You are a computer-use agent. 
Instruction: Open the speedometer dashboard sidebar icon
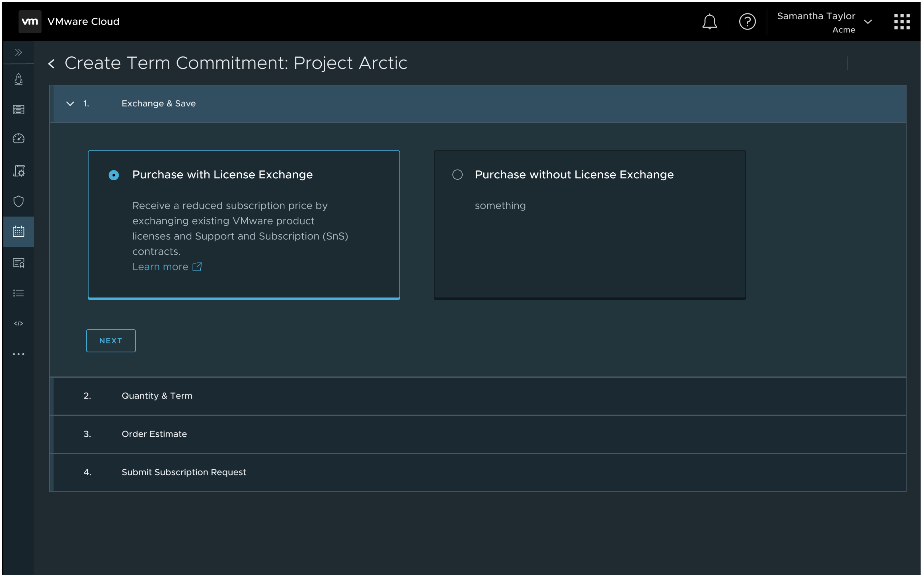18,138
